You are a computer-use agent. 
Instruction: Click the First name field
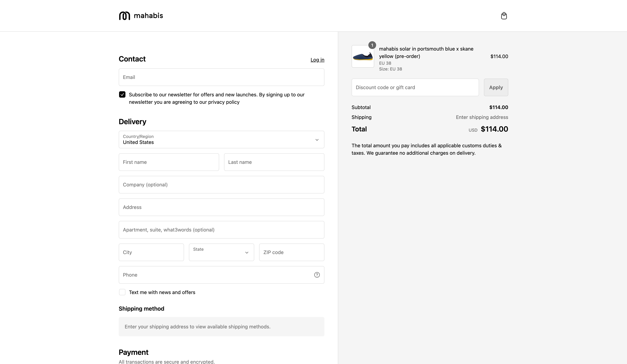tap(169, 162)
